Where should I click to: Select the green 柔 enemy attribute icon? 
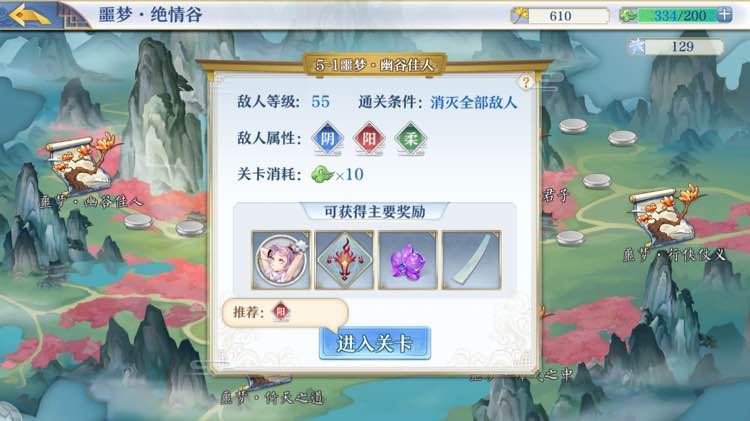pos(410,139)
